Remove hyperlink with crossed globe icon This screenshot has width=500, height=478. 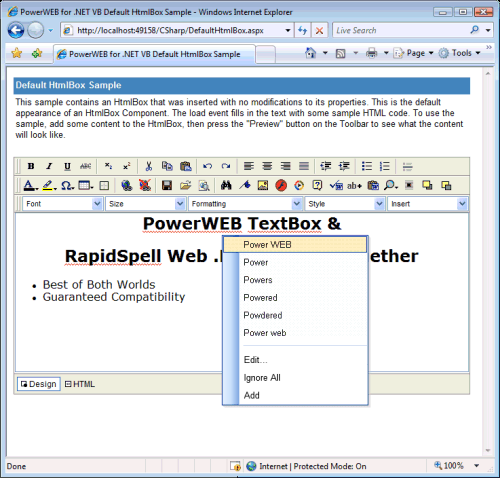click(x=145, y=185)
